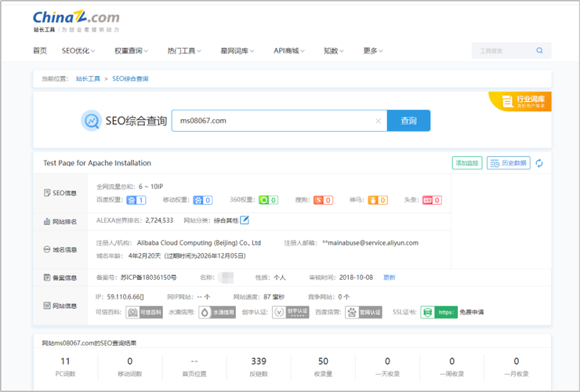580x392 pixels.
Task: Click the Baidu weight badge showing 1
Action: click(x=136, y=200)
